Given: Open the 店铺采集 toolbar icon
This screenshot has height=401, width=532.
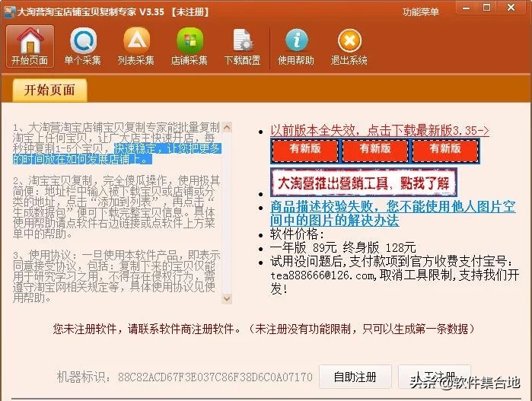Looking at the screenshot, I should coord(190,46).
